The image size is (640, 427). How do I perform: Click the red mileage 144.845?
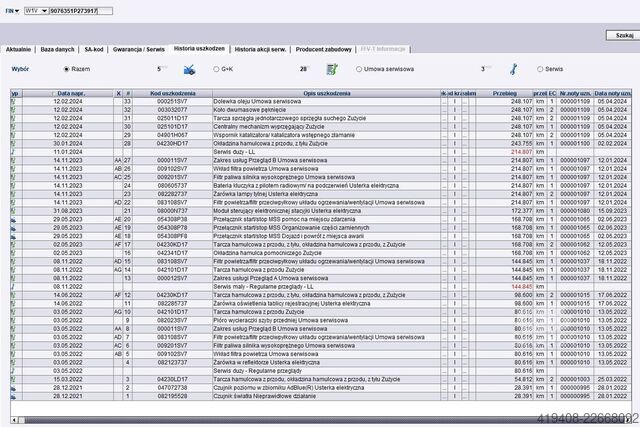point(522,287)
